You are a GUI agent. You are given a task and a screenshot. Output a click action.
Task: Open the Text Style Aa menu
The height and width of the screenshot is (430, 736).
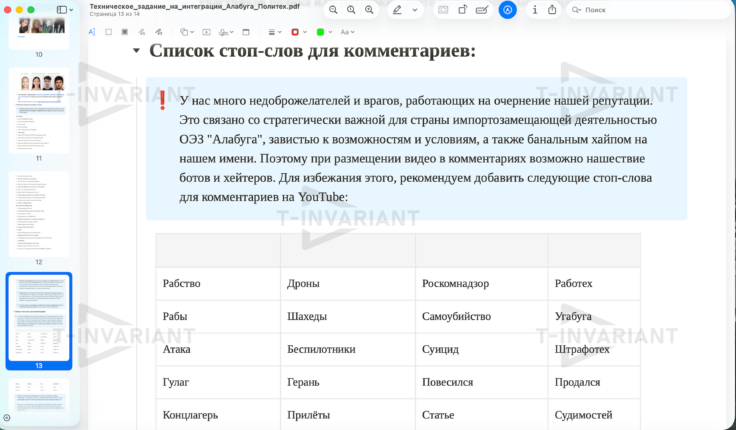347,32
